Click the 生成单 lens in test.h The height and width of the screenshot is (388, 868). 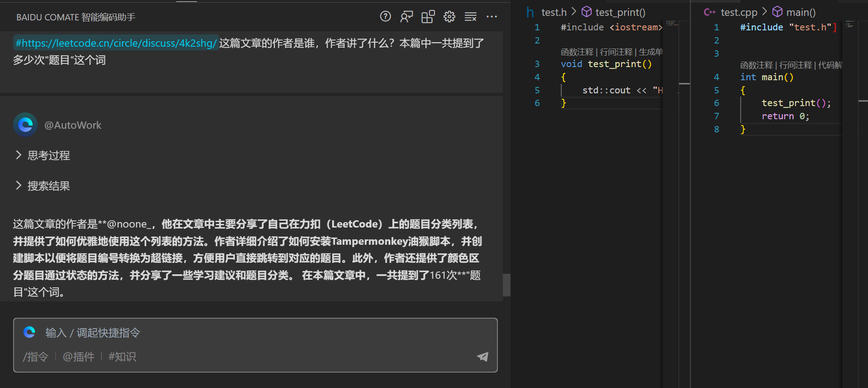coord(651,52)
